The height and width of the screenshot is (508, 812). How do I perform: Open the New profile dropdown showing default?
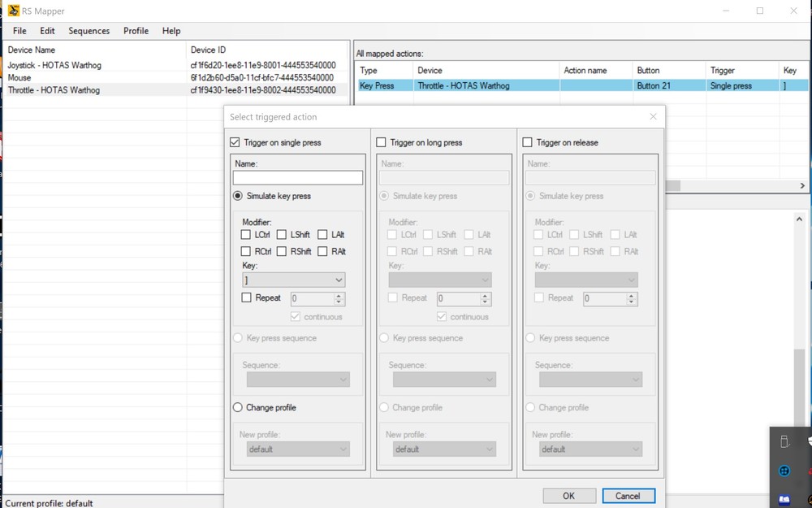pos(296,449)
